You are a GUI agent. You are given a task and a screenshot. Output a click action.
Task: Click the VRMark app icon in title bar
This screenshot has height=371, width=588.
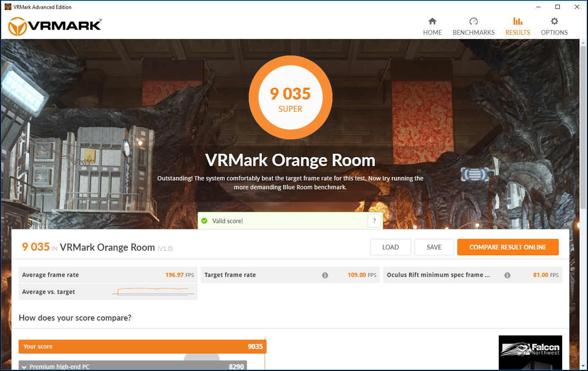coord(8,7)
